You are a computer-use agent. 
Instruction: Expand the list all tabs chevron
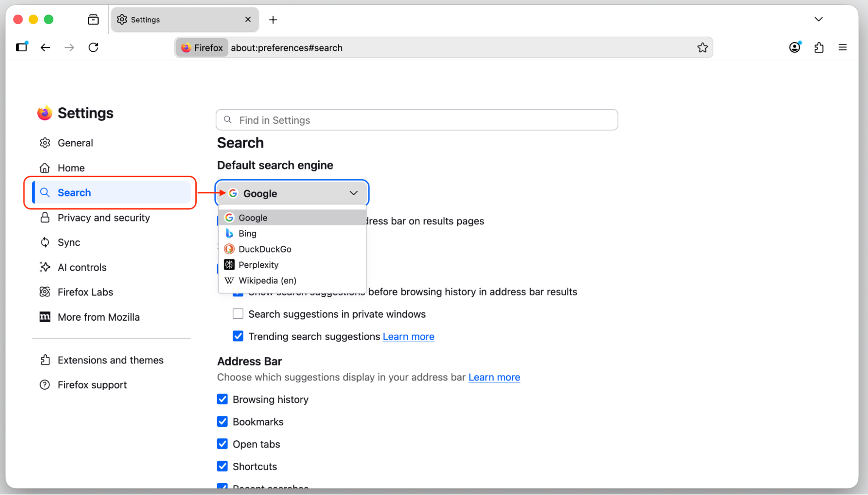(x=818, y=19)
